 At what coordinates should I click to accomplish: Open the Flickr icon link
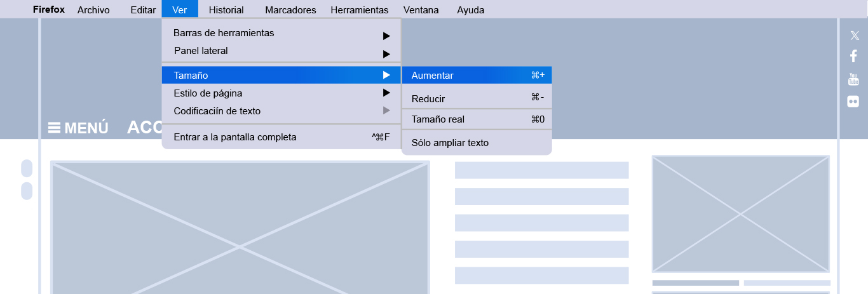[x=853, y=102]
